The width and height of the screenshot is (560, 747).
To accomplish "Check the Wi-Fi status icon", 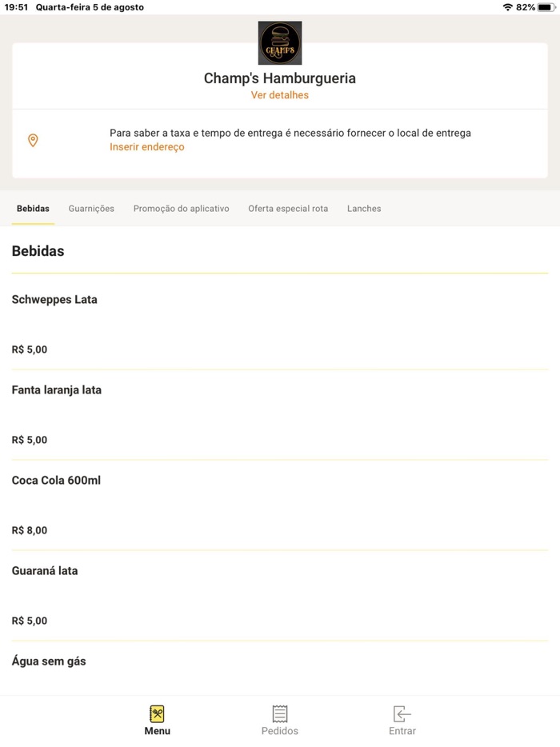I will pyautogui.click(x=507, y=7).
